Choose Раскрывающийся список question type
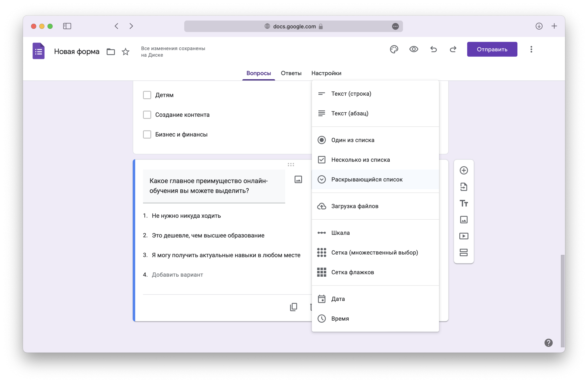 pyautogui.click(x=367, y=180)
